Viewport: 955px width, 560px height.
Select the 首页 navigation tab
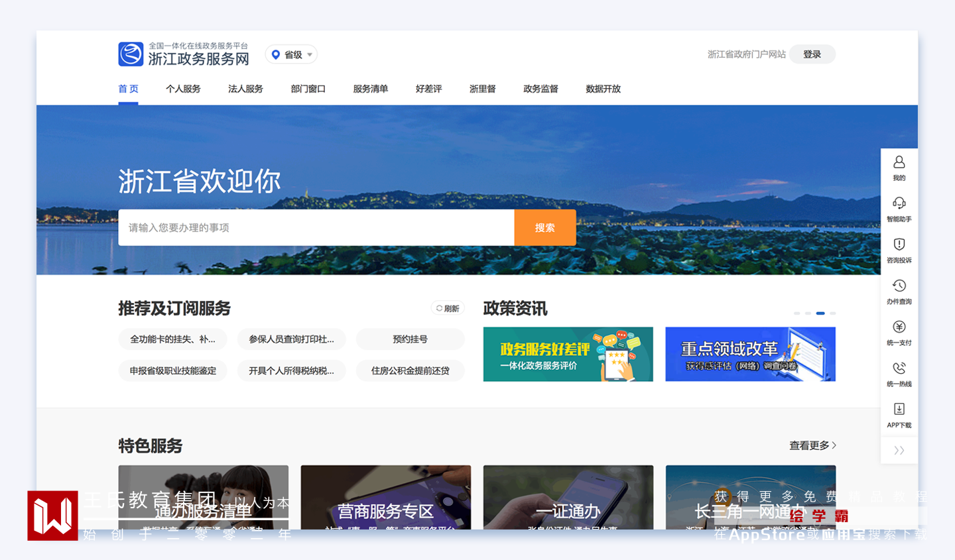pos(129,89)
